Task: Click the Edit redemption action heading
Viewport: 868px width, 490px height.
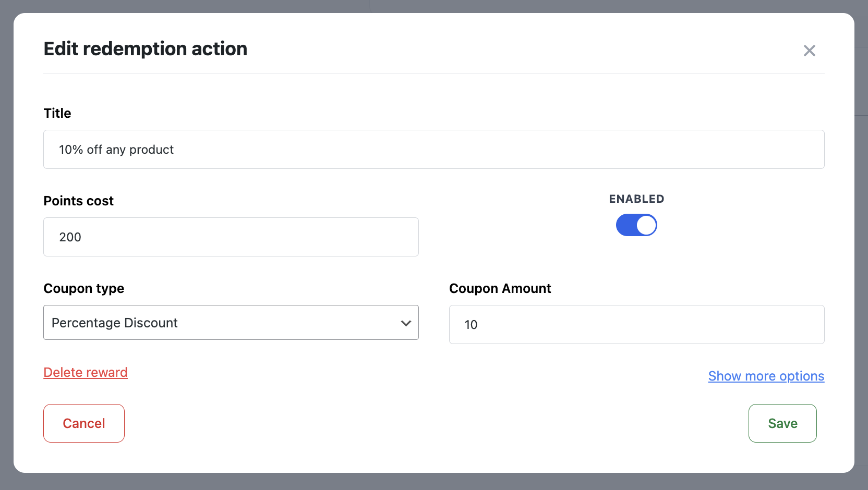Action: [146, 48]
